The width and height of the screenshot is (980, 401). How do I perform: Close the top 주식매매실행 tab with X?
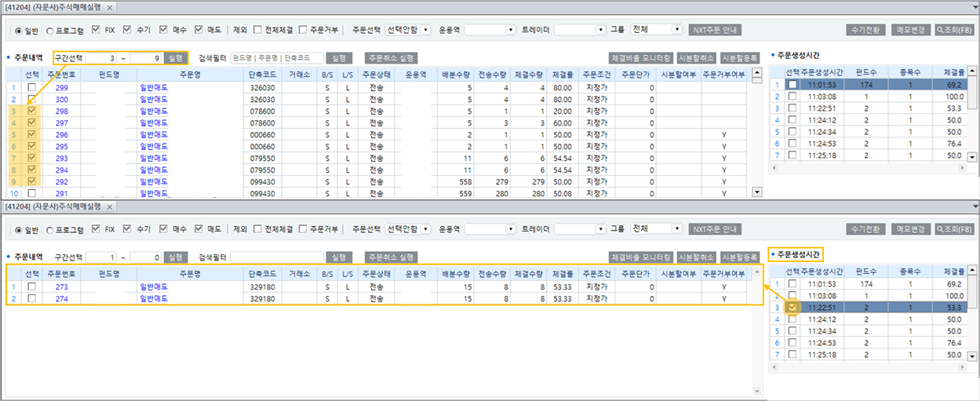(109, 7)
